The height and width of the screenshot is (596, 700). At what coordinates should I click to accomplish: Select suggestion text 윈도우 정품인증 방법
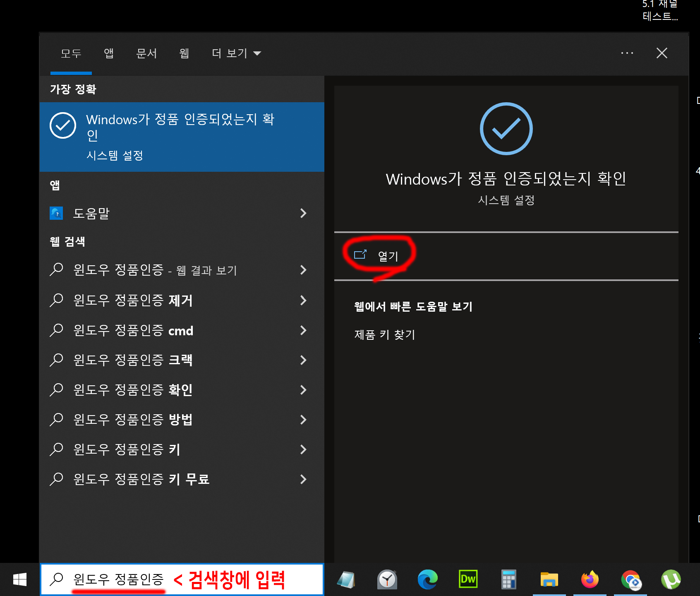click(x=133, y=420)
